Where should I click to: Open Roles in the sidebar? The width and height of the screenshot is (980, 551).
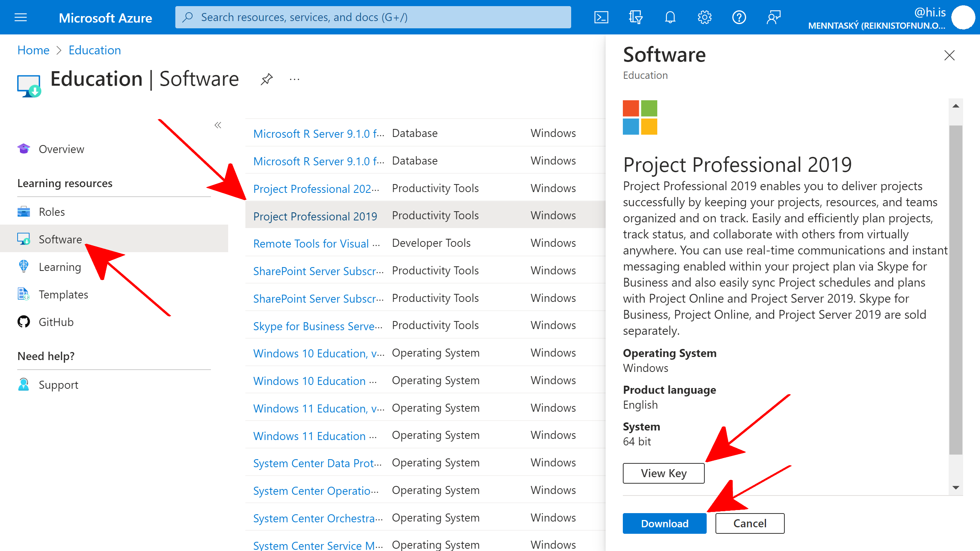[x=52, y=212]
